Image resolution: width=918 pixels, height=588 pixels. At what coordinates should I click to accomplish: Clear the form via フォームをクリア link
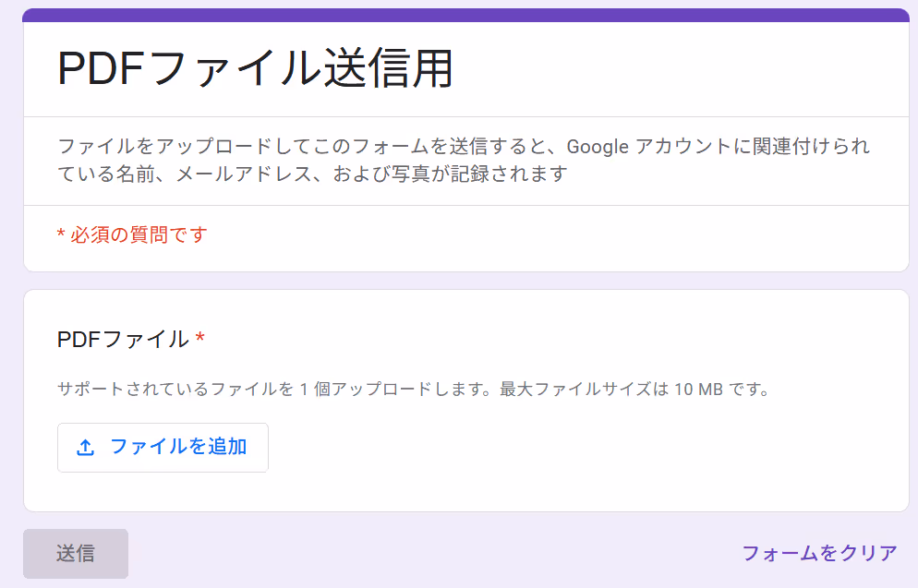[x=819, y=553]
